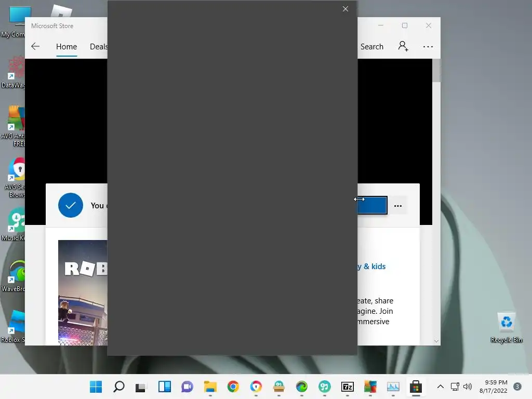The height and width of the screenshot is (399, 532).
Task: Click the blue checkmark circle icon
Action: pyautogui.click(x=71, y=205)
